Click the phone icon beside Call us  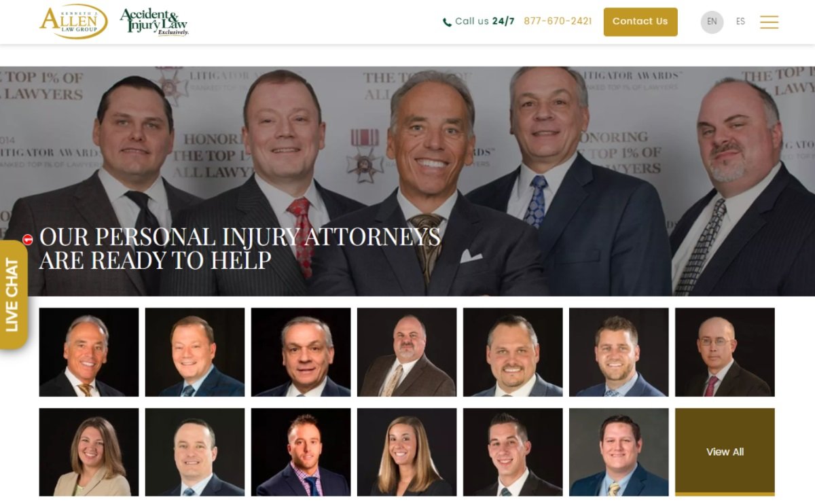pyautogui.click(x=447, y=22)
